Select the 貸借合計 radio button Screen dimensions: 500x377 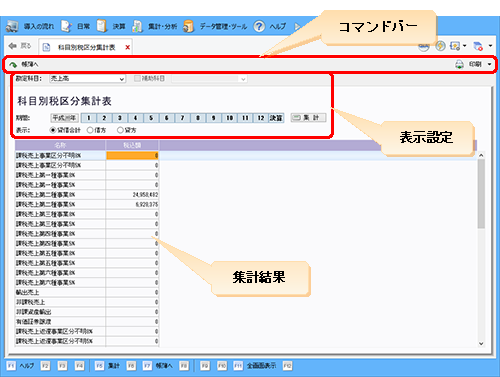click(53, 130)
